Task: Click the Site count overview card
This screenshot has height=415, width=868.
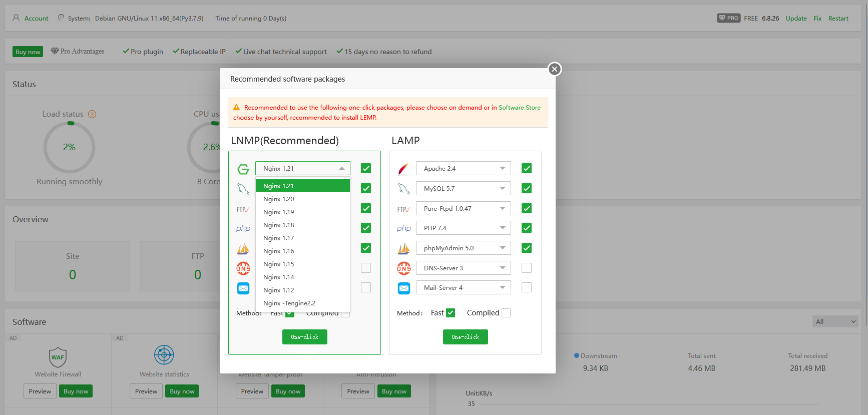Action: (x=73, y=266)
